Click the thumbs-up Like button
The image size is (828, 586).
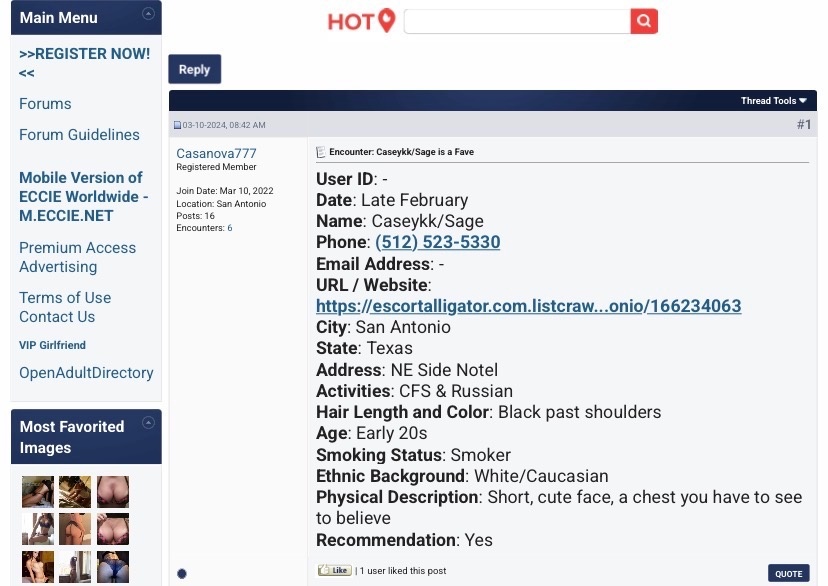click(334, 570)
